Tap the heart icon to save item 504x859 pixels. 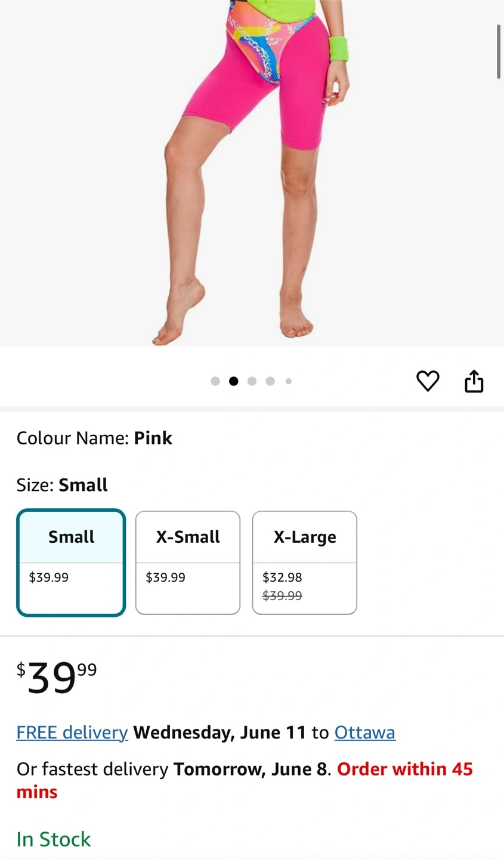click(428, 381)
